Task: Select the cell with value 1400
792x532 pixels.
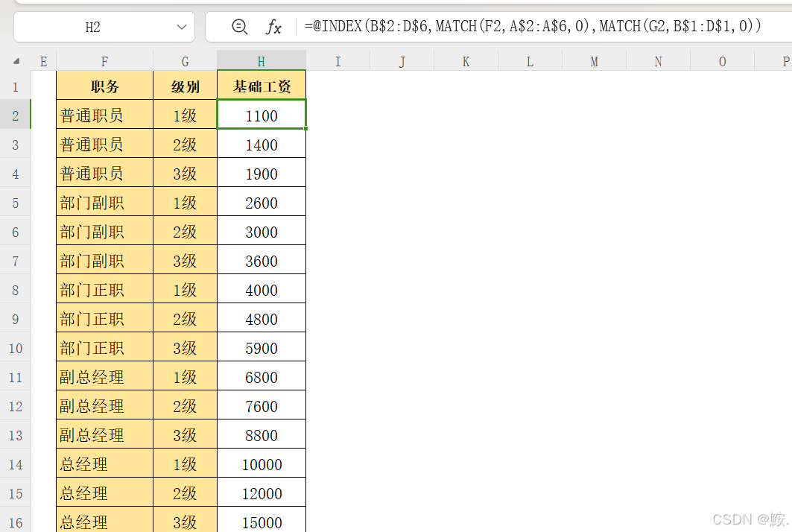Action: 262,144
